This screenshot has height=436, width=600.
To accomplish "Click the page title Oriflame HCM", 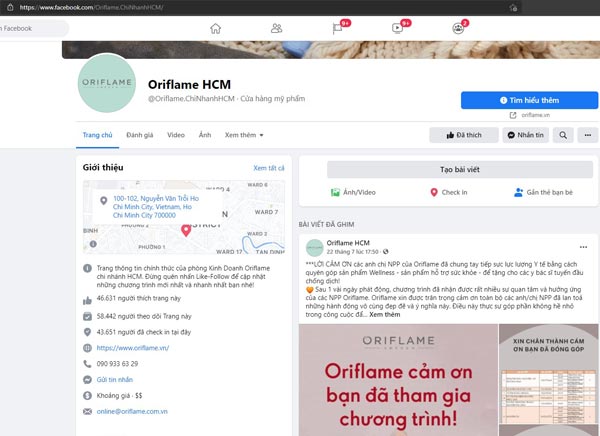I will tap(189, 84).
